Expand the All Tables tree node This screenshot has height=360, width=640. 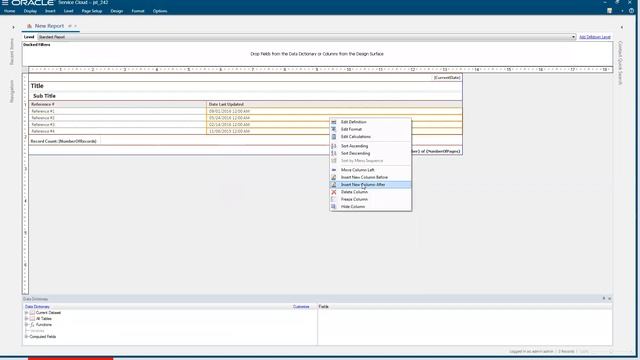[x=27, y=319]
